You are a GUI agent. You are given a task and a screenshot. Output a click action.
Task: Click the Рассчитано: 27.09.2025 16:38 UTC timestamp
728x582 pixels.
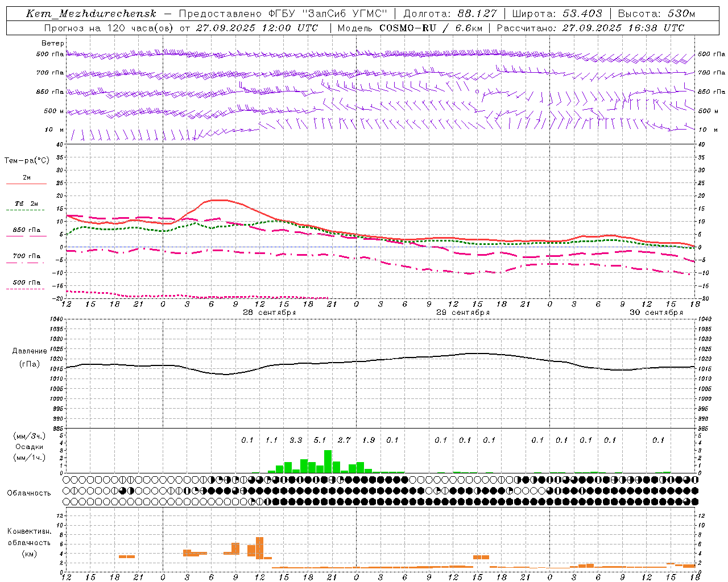[x=590, y=28]
